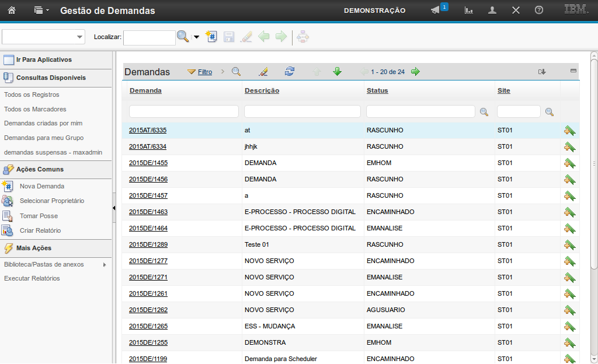Open the bulletin board megaphone notifications
This screenshot has height=364, width=598.
click(435, 10)
